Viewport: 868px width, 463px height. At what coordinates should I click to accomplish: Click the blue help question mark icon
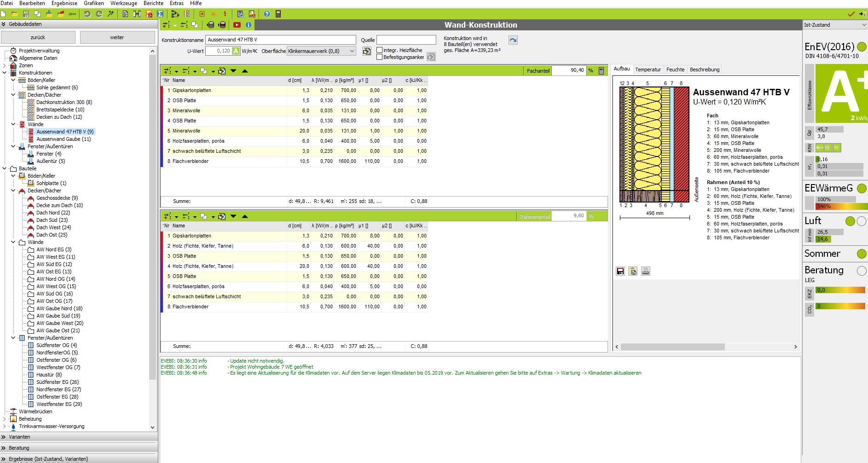pyautogui.click(x=267, y=14)
